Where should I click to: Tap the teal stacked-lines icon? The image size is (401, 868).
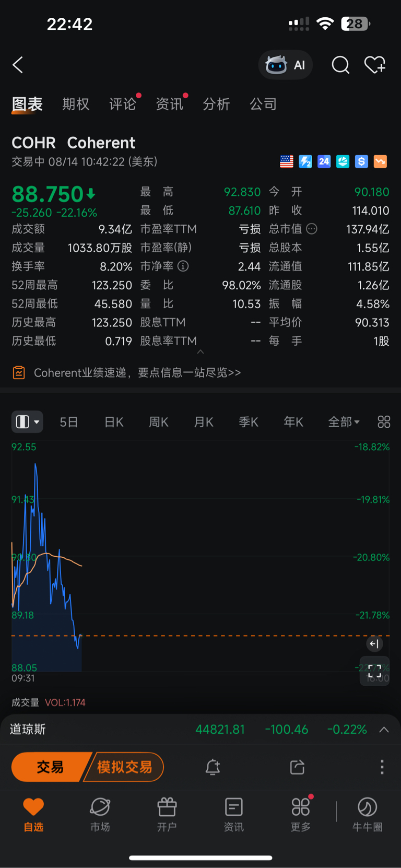(343, 161)
